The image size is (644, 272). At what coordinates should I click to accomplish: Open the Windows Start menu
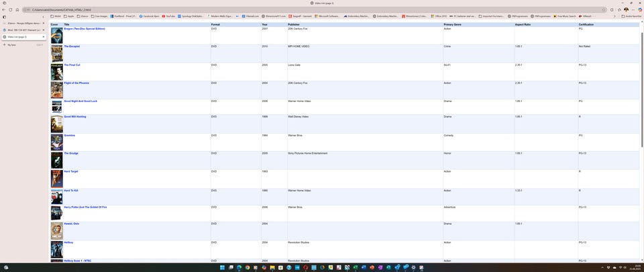coord(222,267)
